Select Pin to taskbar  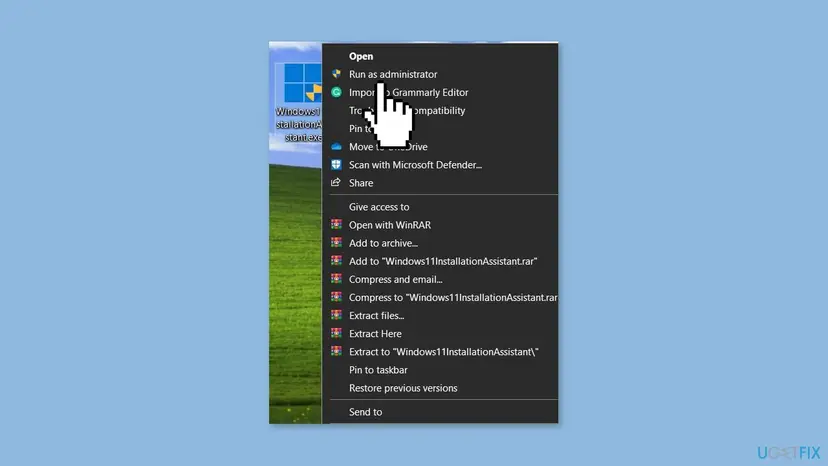click(378, 370)
